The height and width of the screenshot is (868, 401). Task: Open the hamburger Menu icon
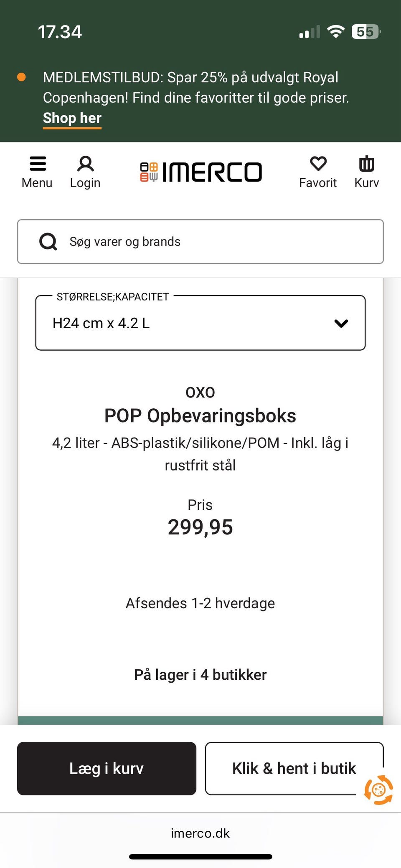click(x=37, y=164)
